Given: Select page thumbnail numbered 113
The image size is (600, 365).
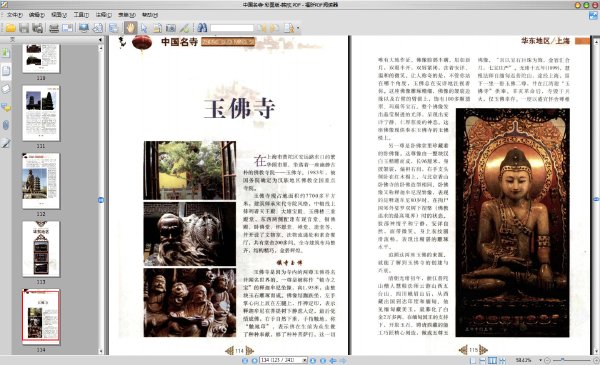Looking at the screenshot, I should click(x=41, y=249).
